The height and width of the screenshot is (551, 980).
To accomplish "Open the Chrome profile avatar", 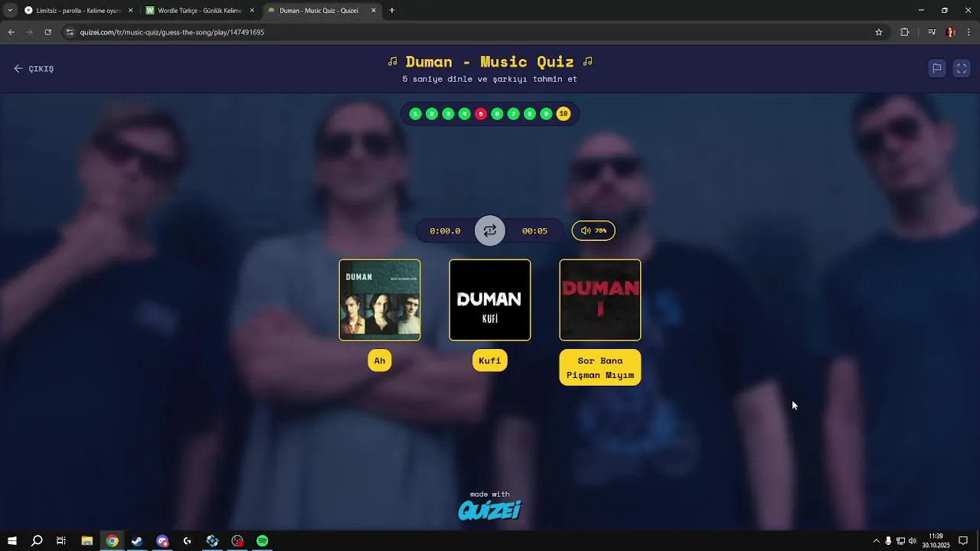I will 951,32.
